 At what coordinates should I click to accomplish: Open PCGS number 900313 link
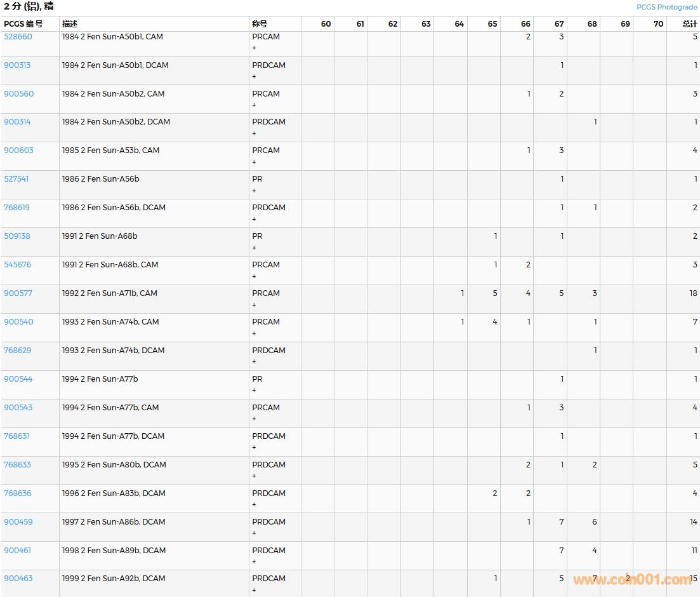pos(17,65)
